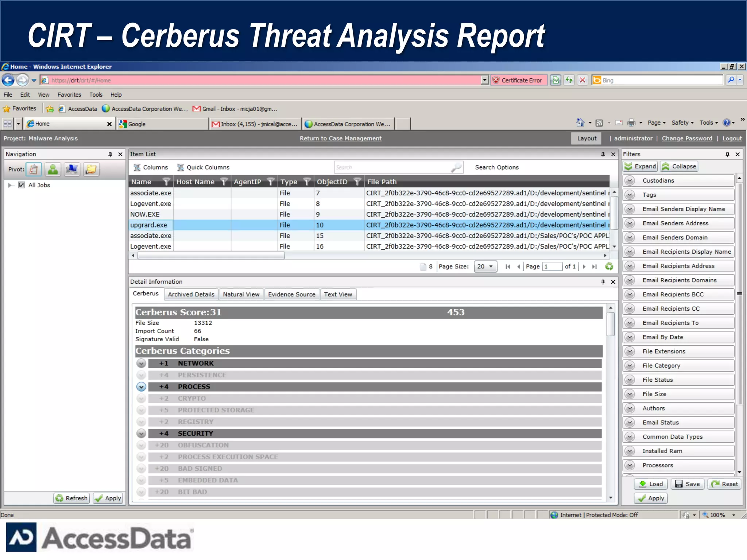Click the Logout link
The height and width of the screenshot is (560, 747).
[732, 139]
